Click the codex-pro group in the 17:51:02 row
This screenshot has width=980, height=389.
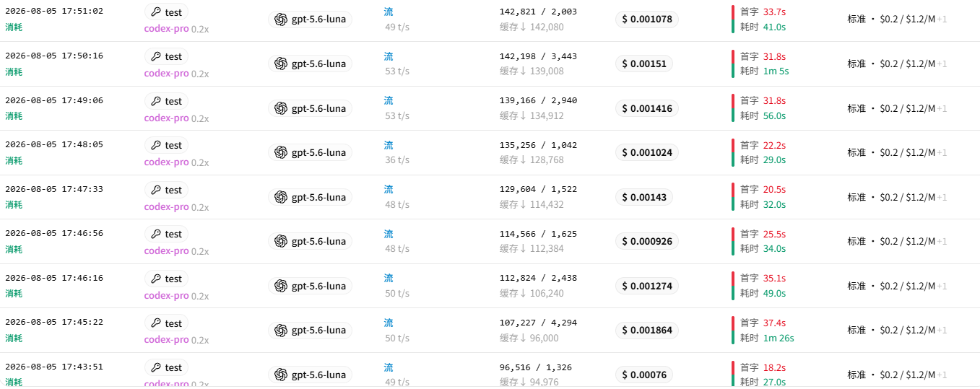(166, 29)
